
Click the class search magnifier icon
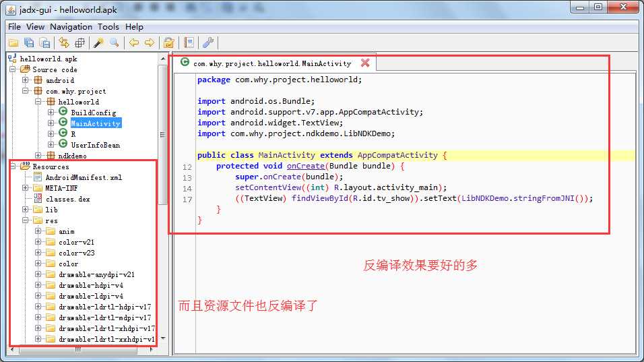point(114,42)
